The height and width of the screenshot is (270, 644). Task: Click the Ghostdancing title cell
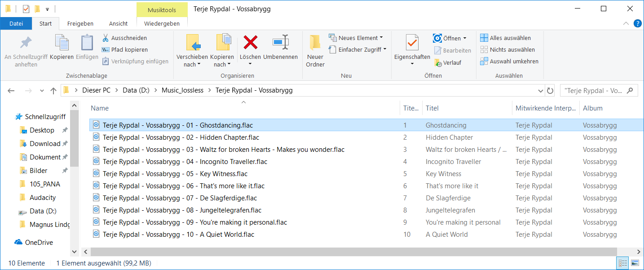446,125
